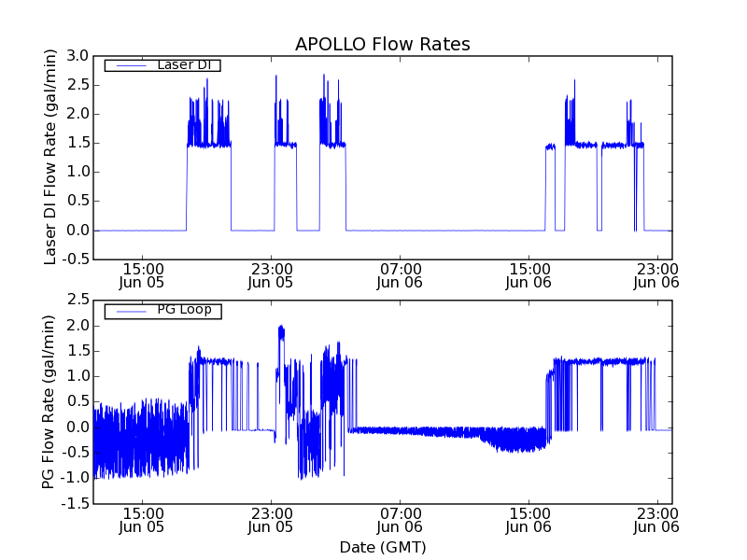Viewport: 747px width, 560px height.
Task: Click "07:00 Jun 06" under the PG Loop plot
Action: pyautogui.click(x=400, y=521)
